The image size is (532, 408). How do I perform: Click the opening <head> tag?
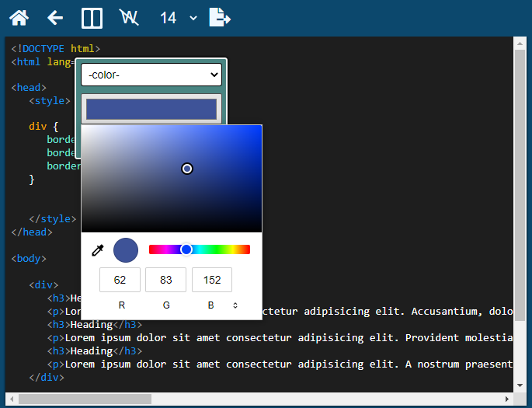pyautogui.click(x=29, y=88)
